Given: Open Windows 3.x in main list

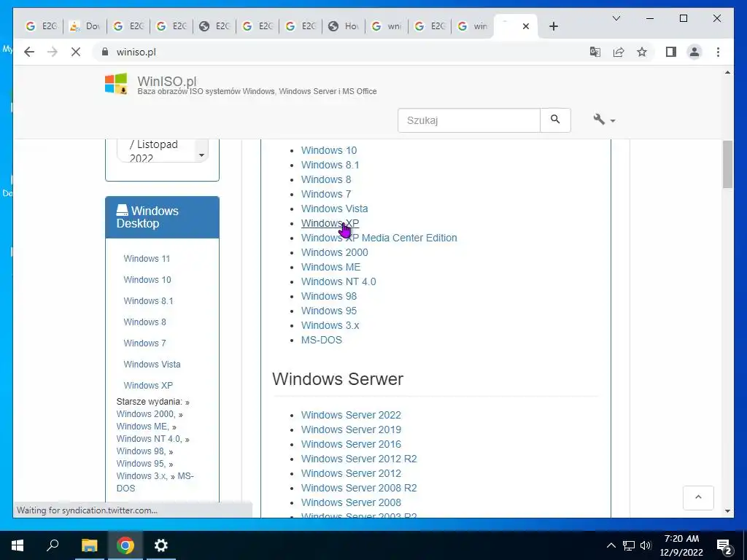Looking at the screenshot, I should 330,325.
